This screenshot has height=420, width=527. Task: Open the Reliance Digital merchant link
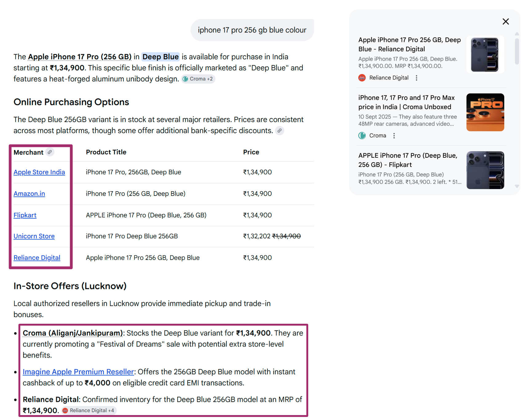tap(37, 258)
